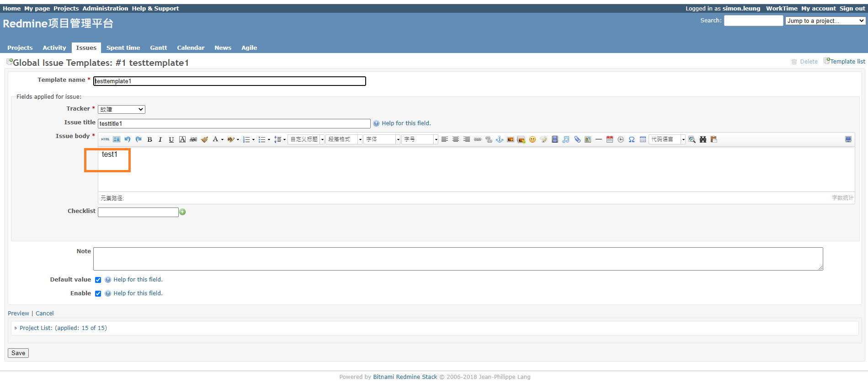Redo the edit in Issue body
Image resolution: width=868 pixels, height=383 pixels.
[138, 139]
